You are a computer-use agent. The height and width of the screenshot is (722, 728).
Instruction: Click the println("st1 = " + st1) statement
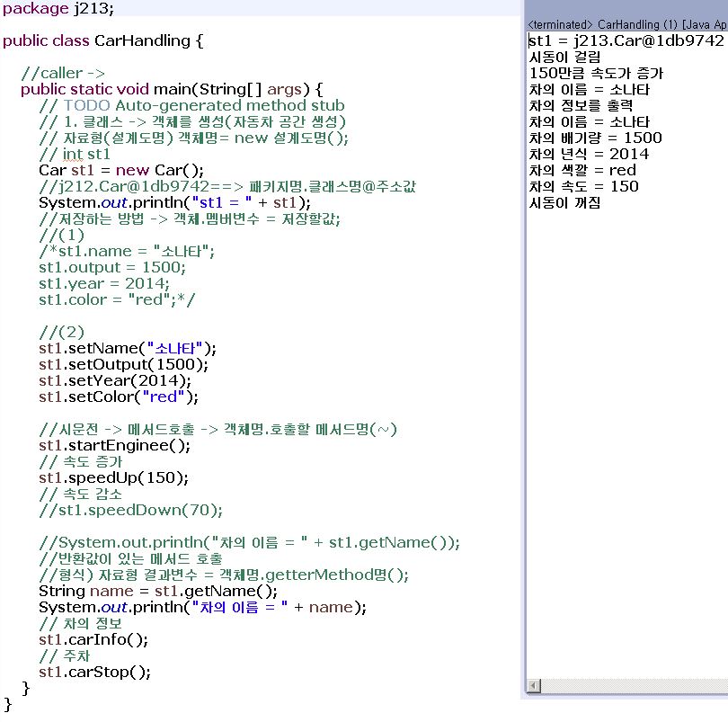[x=174, y=203]
